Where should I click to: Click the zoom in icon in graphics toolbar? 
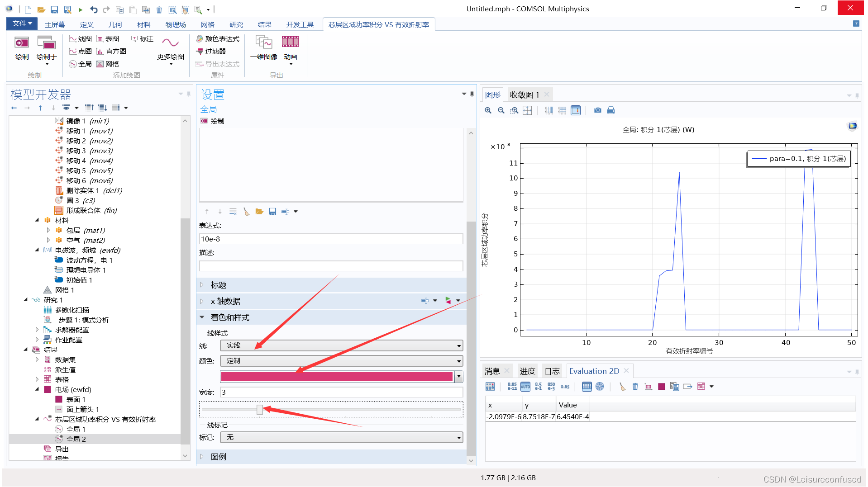[x=488, y=110]
